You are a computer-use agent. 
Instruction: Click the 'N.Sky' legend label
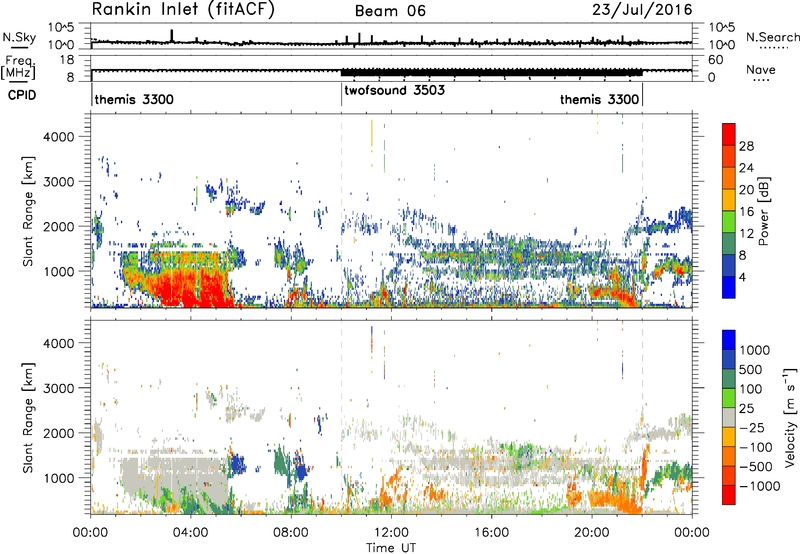click(19, 37)
